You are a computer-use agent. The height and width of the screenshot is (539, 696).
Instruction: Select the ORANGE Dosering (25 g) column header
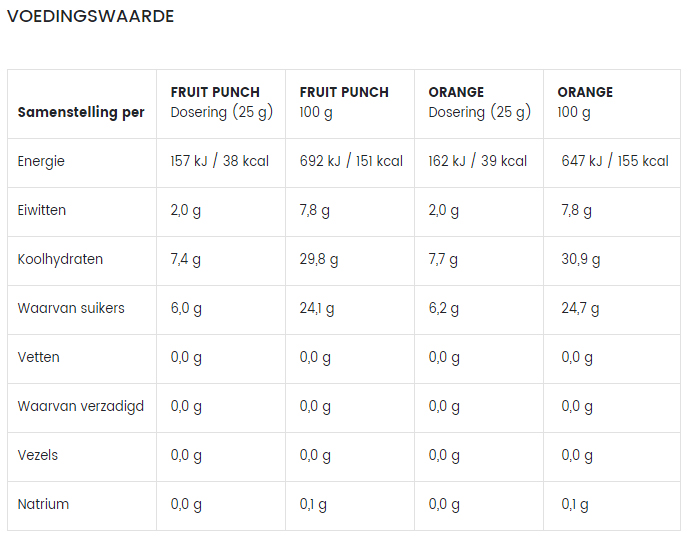click(x=479, y=102)
